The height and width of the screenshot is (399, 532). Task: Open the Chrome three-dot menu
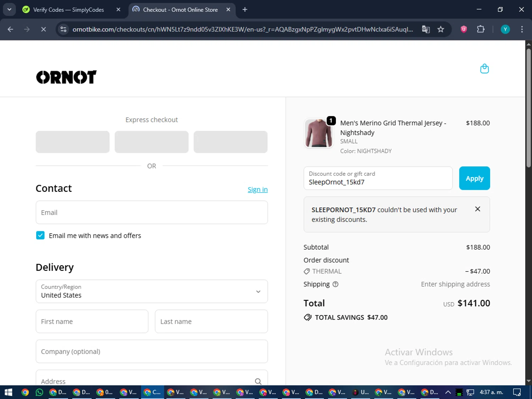pyautogui.click(x=522, y=29)
